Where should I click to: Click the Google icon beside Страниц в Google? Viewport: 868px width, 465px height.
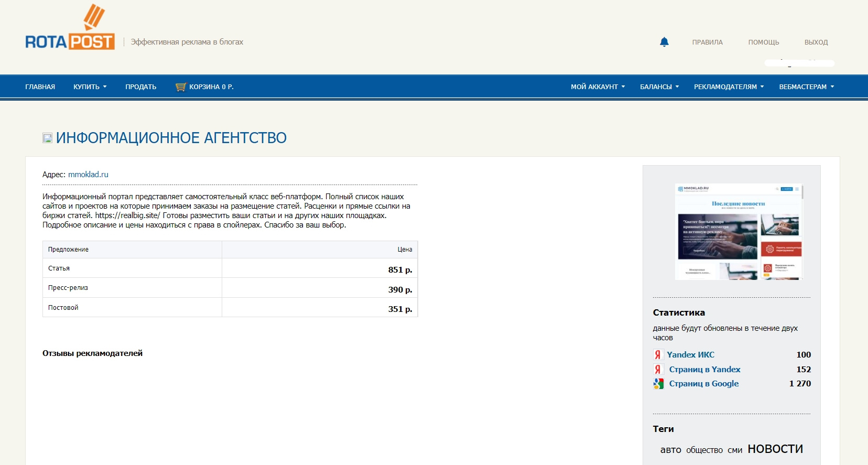[x=658, y=384]
